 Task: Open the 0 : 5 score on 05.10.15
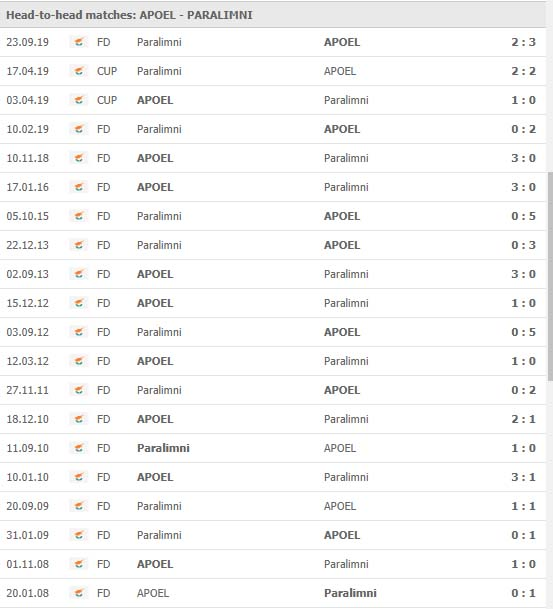[523, 216]
